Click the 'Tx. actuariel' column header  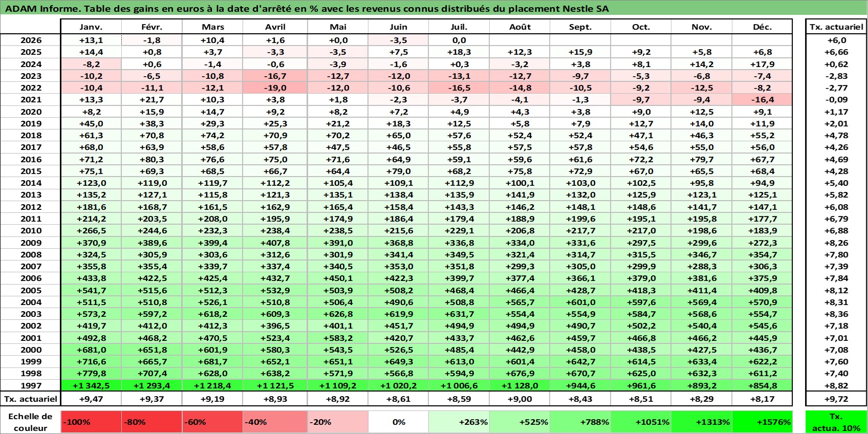click(836, 27)
